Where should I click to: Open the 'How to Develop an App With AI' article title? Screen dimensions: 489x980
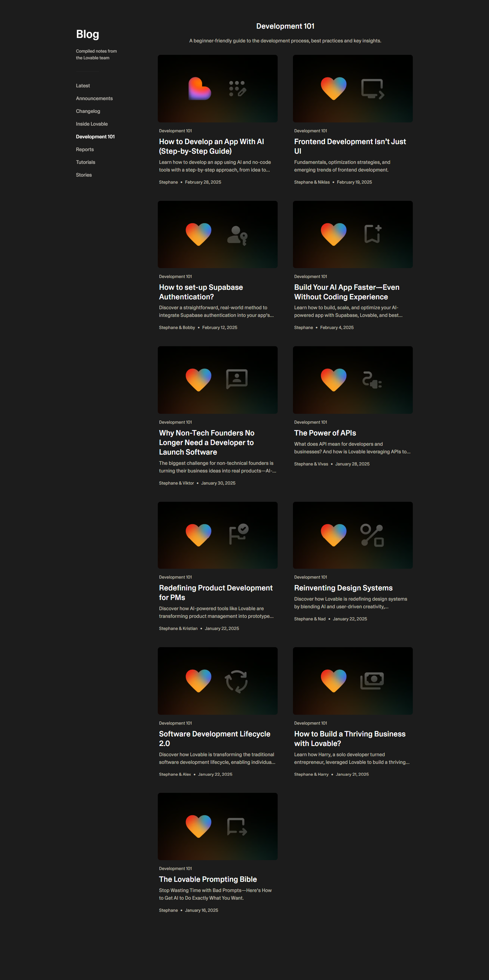212,146
